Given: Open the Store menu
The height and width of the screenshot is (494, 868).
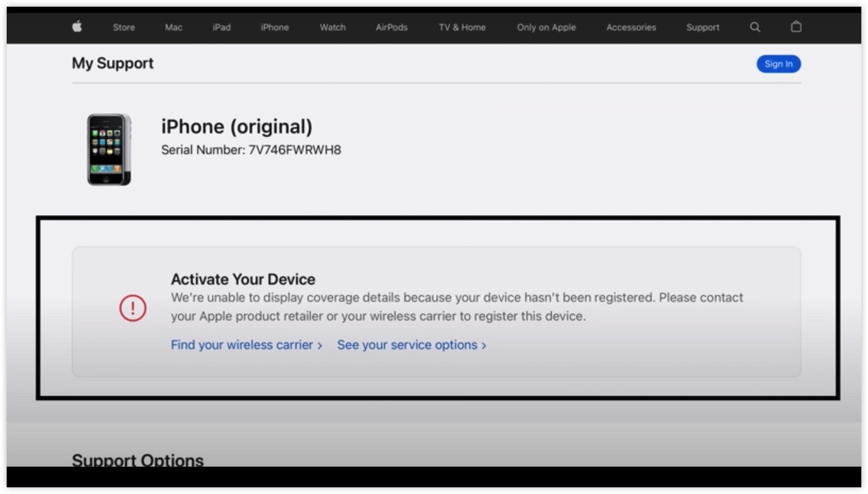Looking at the screenshot, I should pos(124,27).
